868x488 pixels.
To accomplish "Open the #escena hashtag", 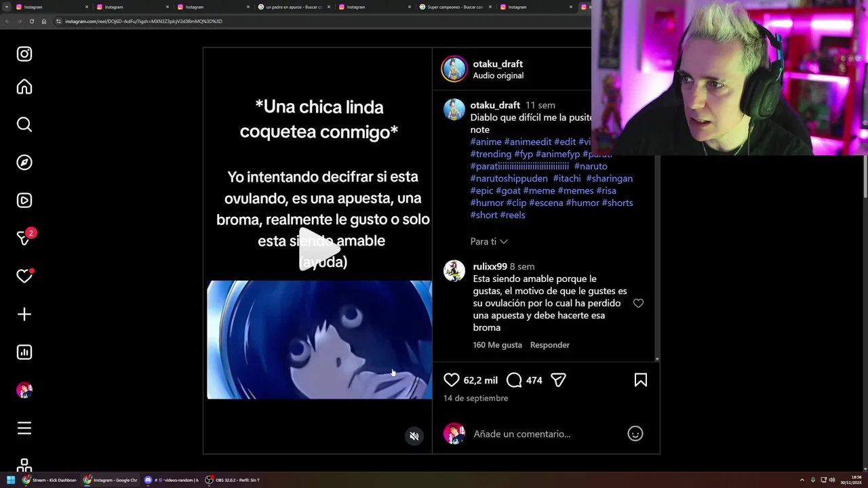I will [x=546, y=203].
